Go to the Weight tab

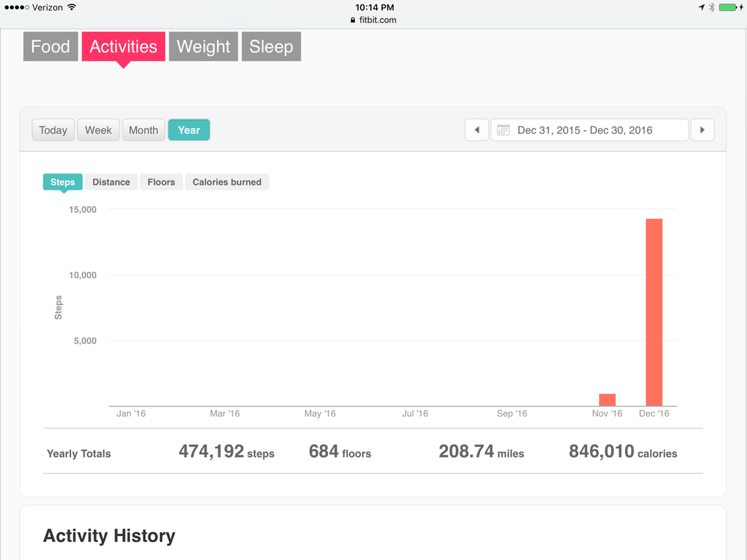click(x=203, y=46)
